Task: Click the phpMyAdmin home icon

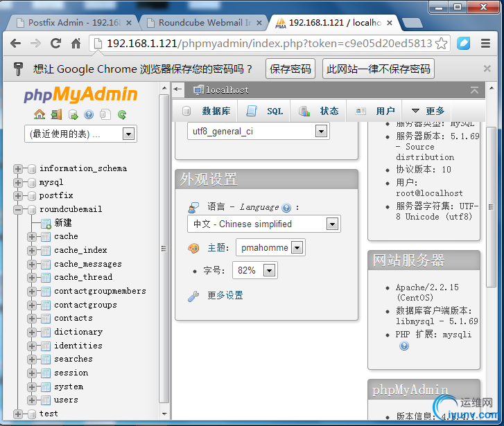Action: click(x=40, y=114)
